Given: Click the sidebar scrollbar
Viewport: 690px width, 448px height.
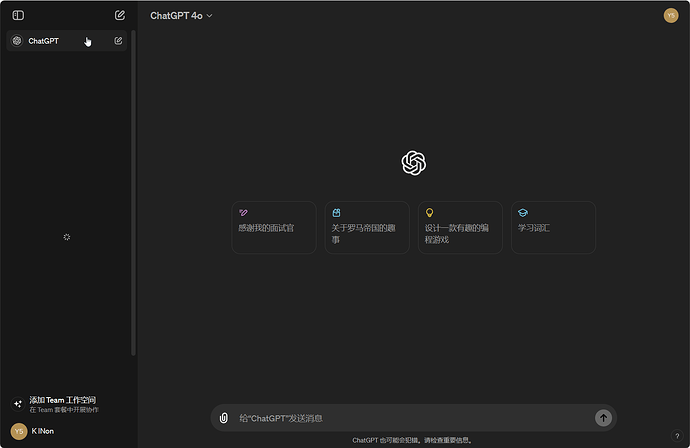Looking at the screenshot, I should point(133,193).
